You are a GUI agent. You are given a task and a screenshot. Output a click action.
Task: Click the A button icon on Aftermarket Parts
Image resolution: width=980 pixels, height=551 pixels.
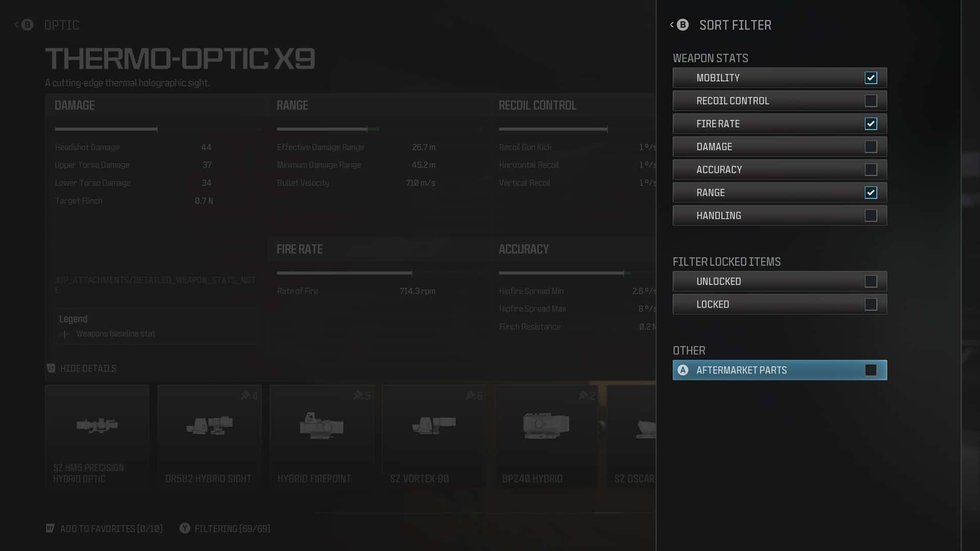pos(683,370)
